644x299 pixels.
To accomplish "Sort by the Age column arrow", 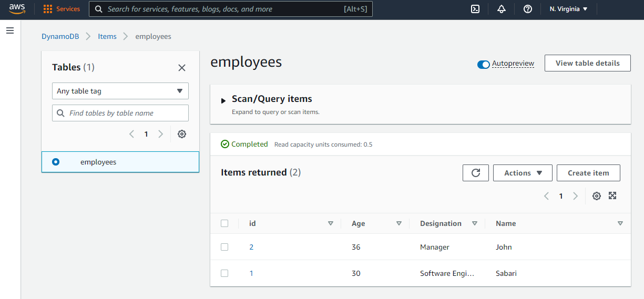I will tap(399, 223).
